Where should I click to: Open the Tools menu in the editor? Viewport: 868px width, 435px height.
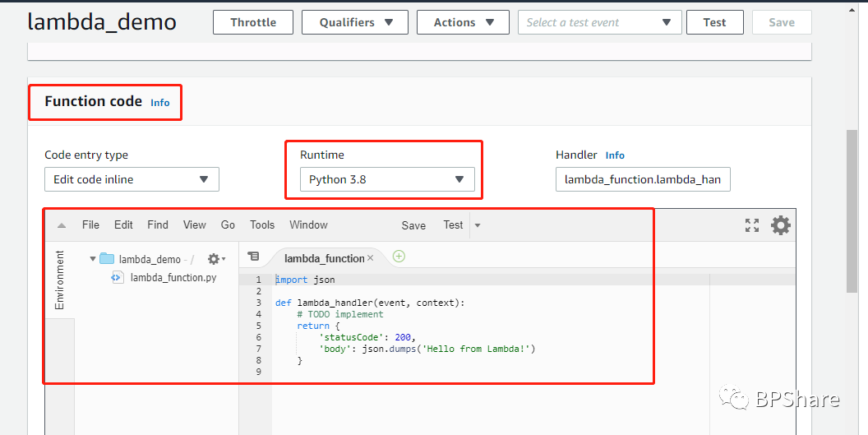coord(262,224)
